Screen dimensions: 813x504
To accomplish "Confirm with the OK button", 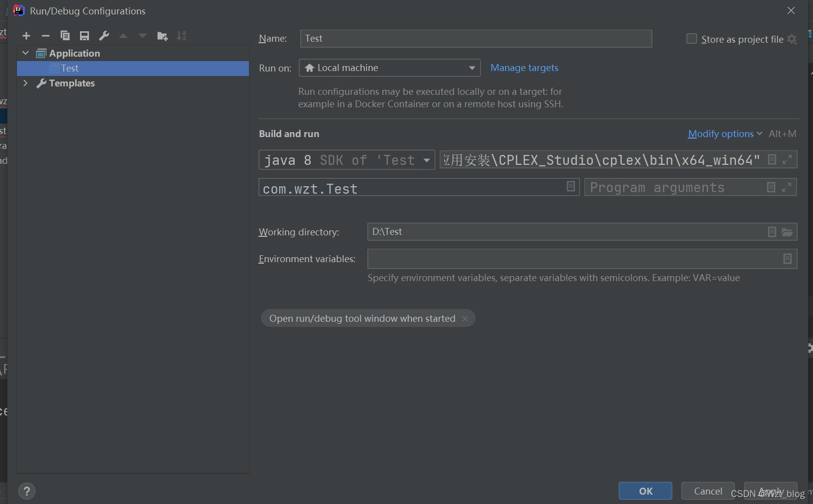I will [x=646, y=491].
